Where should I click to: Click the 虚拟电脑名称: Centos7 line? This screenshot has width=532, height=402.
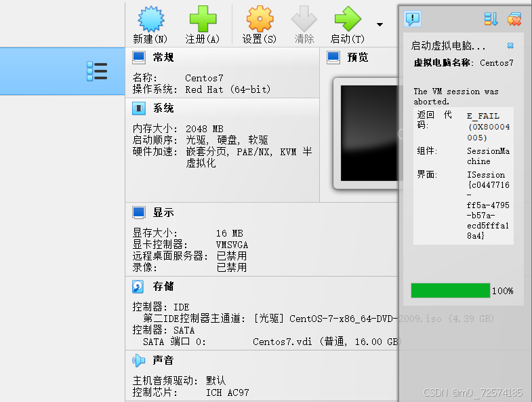464,63
